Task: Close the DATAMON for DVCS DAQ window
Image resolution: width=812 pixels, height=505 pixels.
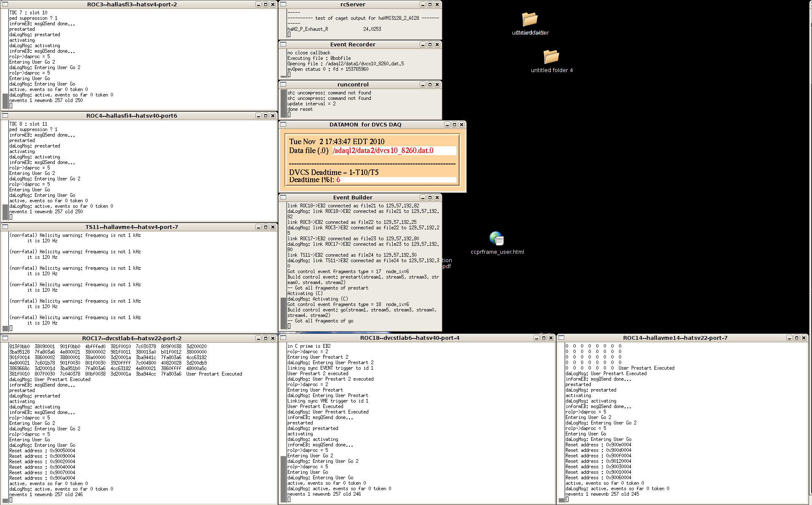Action: pos(461,124)
